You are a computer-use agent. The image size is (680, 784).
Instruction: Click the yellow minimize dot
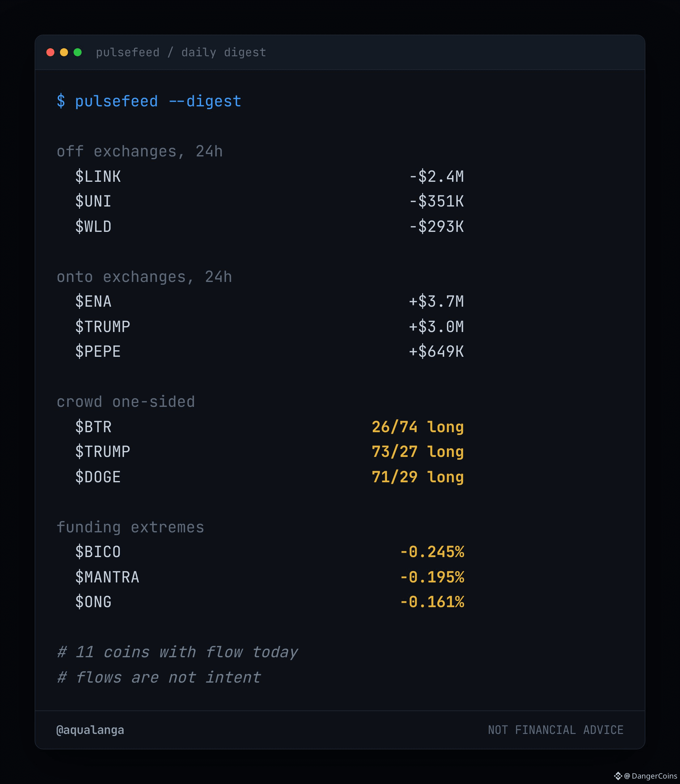point(64,52)
